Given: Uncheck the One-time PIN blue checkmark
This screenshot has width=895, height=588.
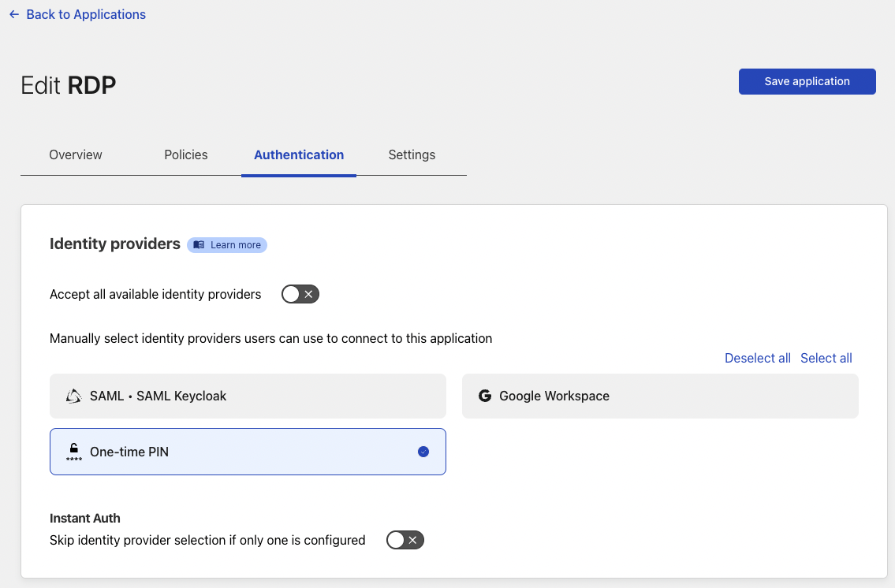Looking at the screenshot, I should 423,452.
